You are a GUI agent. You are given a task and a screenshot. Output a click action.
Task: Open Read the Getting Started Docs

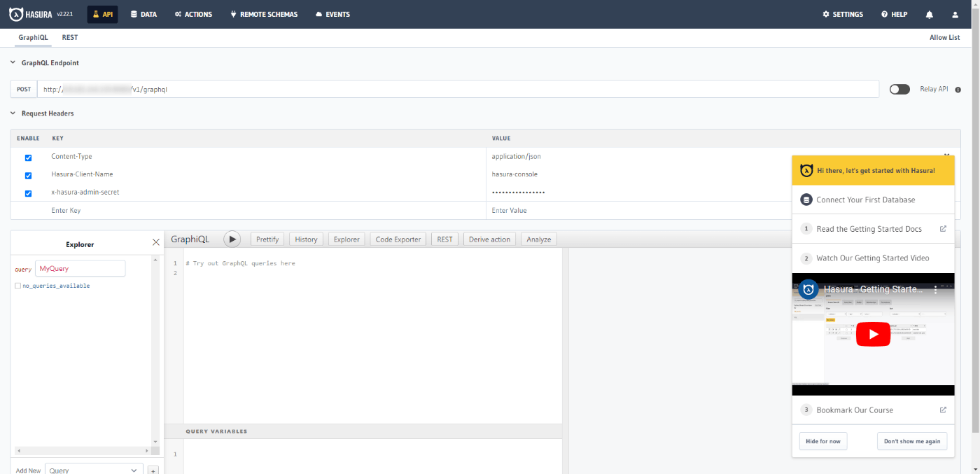point(869,229)
